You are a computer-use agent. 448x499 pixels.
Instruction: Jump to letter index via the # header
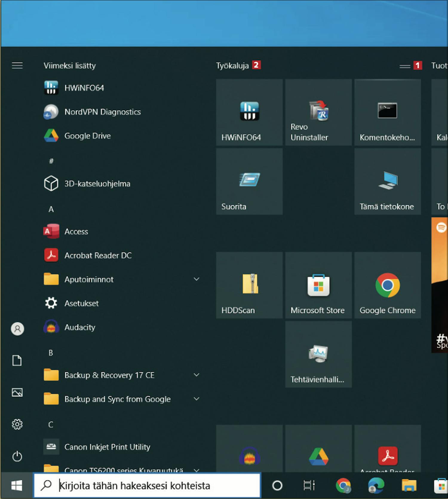point(51,161)
